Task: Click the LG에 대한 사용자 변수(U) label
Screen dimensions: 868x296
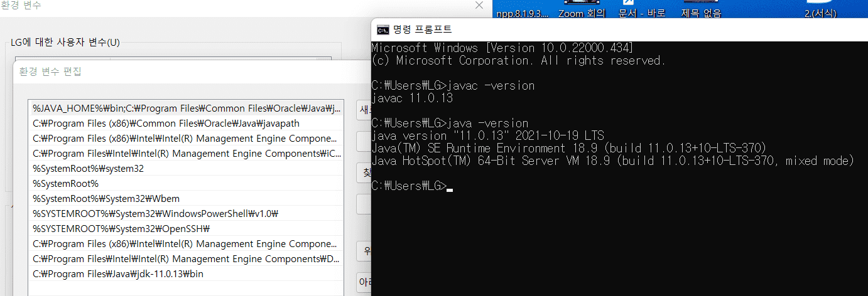Action: pyautogui.click(x=65, y=43)
